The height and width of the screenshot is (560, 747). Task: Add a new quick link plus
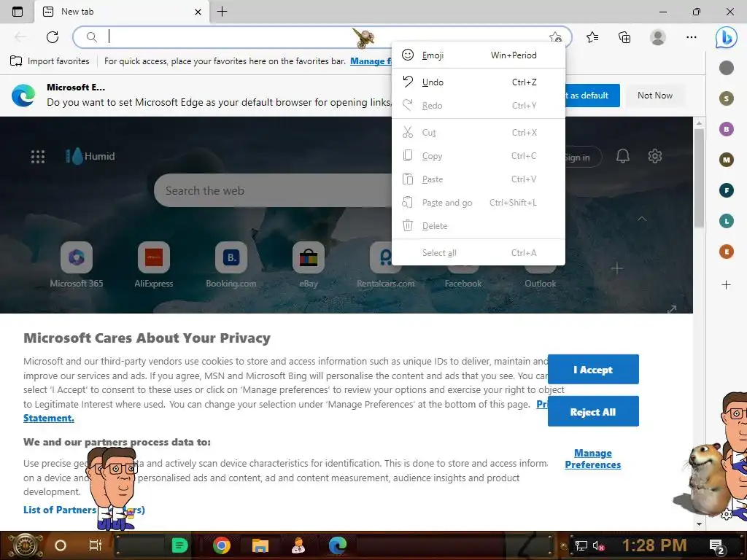coord(617,268)
